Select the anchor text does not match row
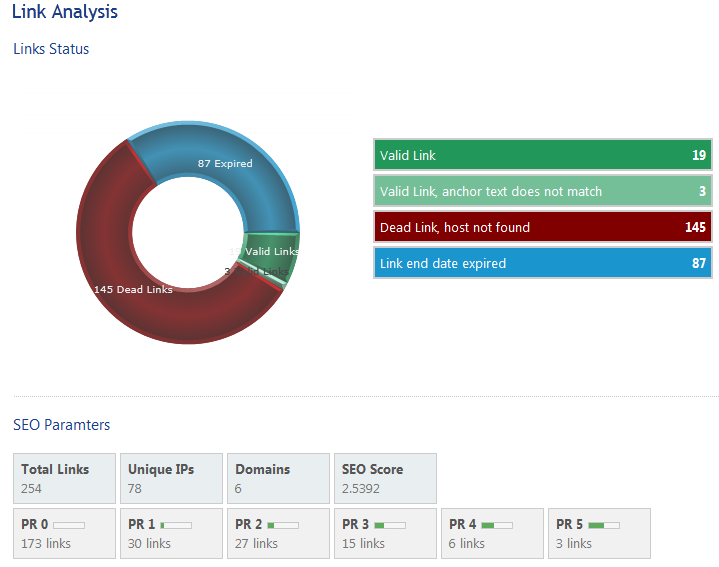This screenshot has width=719, height=567. coord(543,191)
